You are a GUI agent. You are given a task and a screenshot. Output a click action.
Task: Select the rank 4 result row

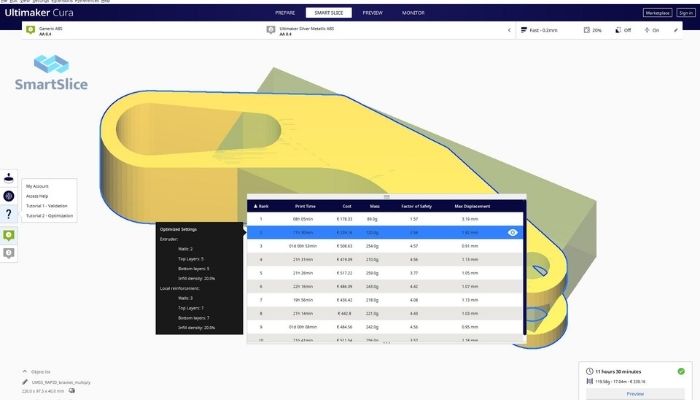(x=385, y=259)
